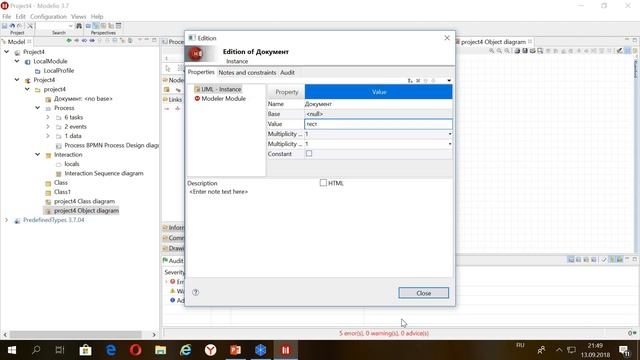The image size is (640, 360).
Task: Click the last Perspectives toolbar icon
Action: (118, 26)
